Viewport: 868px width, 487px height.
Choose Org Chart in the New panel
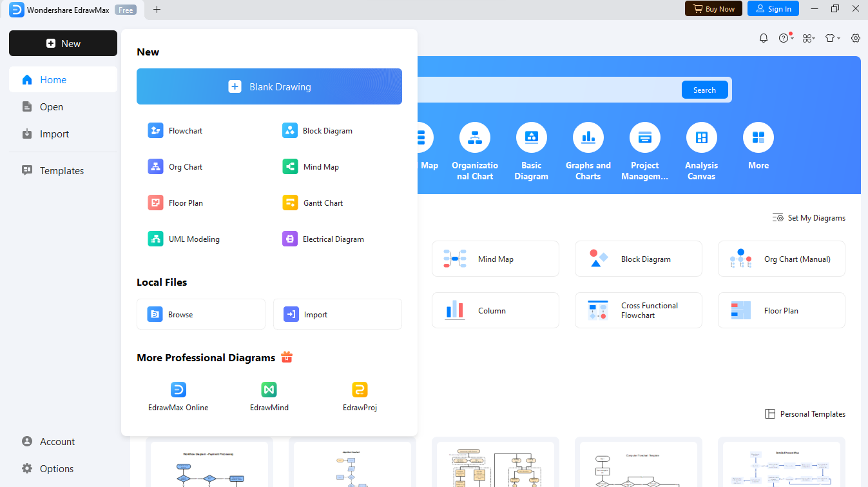[x=175, y=167]
